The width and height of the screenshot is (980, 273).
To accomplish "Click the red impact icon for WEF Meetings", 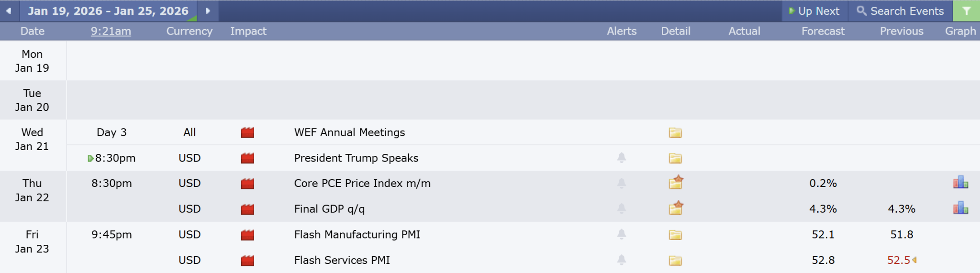I will 247,132.
